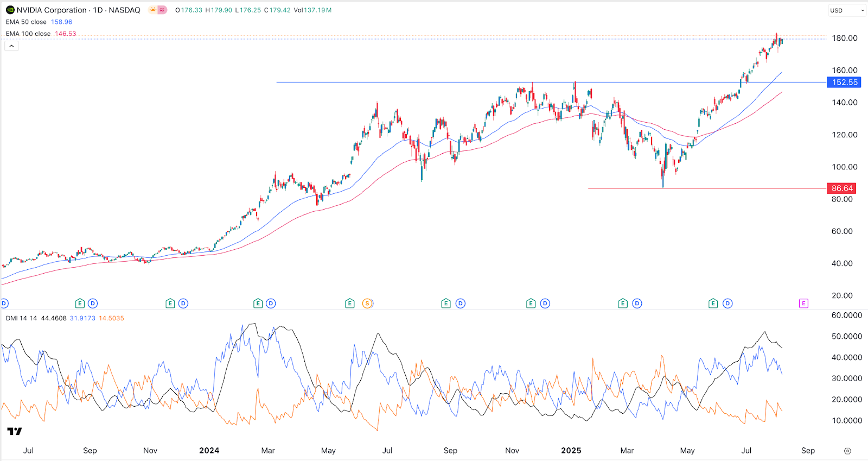Collapse the indicator legend with the chevron
The image size is (868, 461).
(11, 46)
